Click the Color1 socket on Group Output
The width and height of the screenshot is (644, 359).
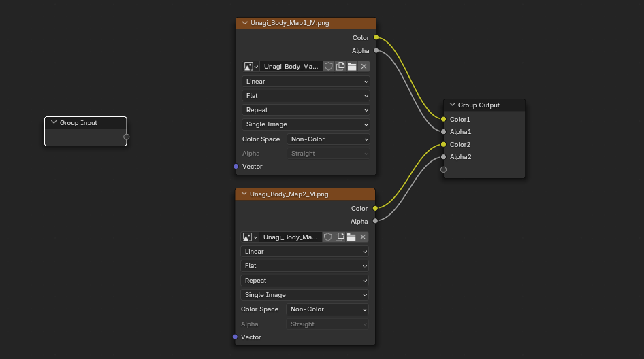pos(444,119)
